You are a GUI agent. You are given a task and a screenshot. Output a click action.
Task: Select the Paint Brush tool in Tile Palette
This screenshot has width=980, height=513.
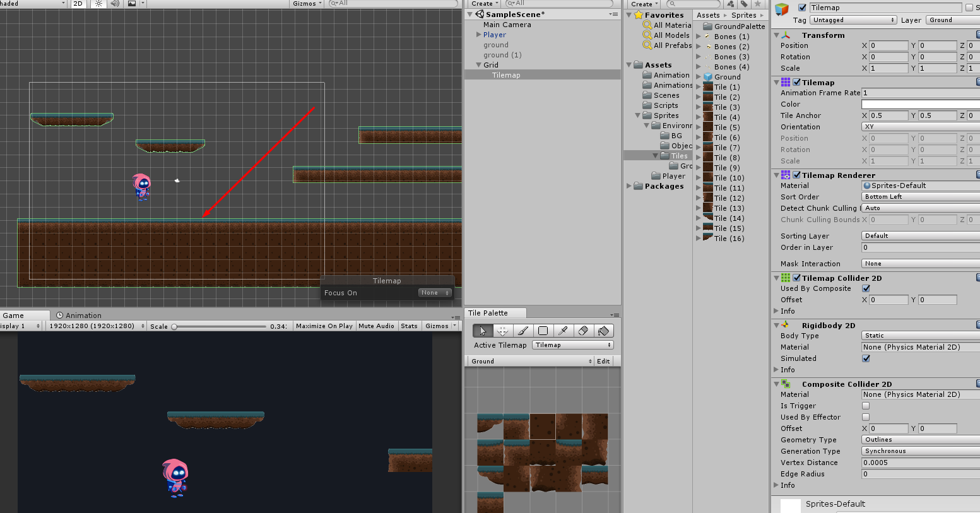pyautogui.click(x=522, y=331)
